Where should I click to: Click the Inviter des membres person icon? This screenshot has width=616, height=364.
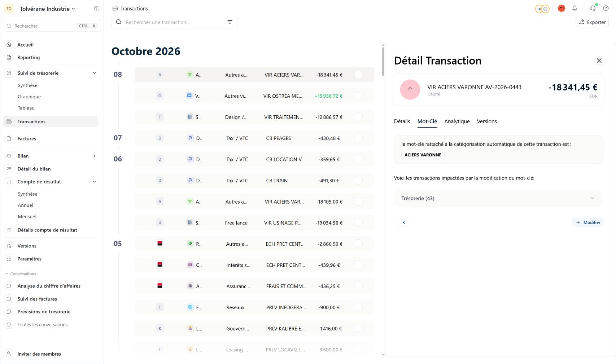[x=9, y=354]
